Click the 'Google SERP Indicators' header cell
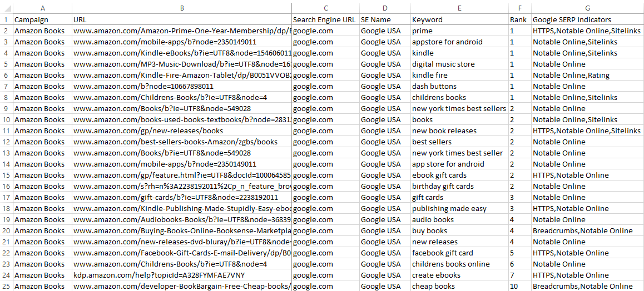This screenshot has width=644, height=291. (x=587, y=19)
